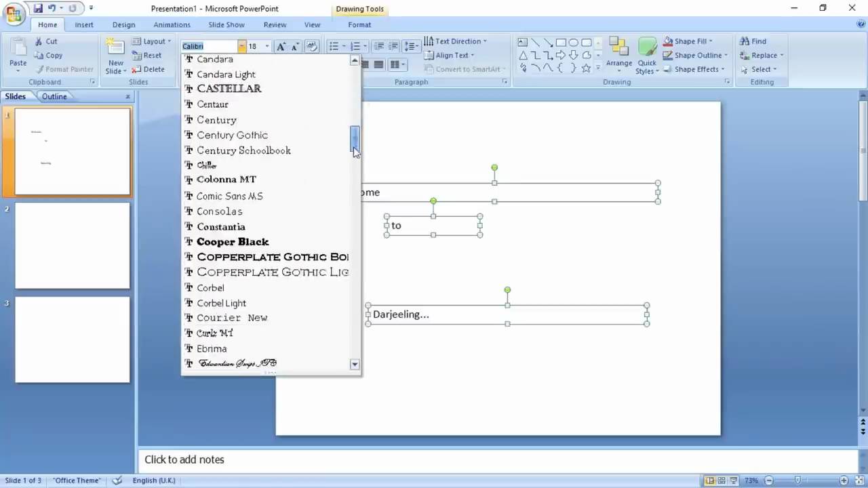Screen dimensions: 868x488
Task: Select the arrow line shape
Action: pos(548,43)
